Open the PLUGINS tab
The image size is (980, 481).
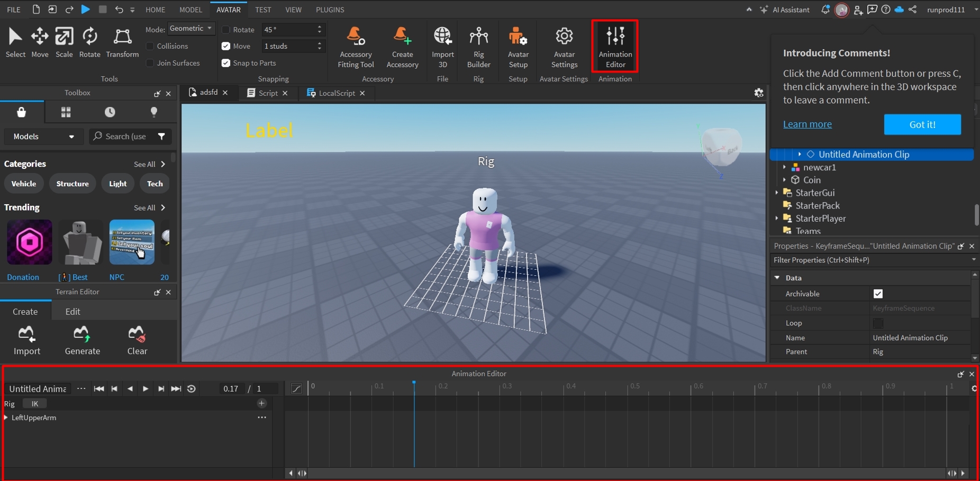(x=330, y=10)
